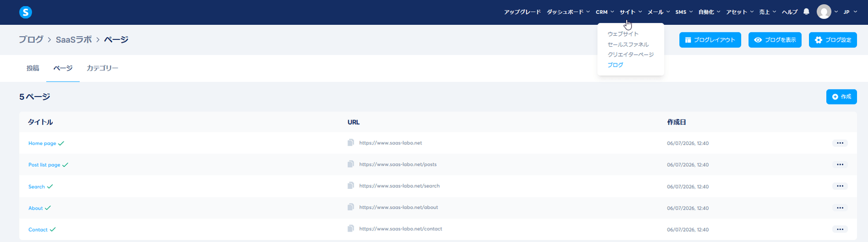Expand the SMS dropdown menu

click(684, 12)
